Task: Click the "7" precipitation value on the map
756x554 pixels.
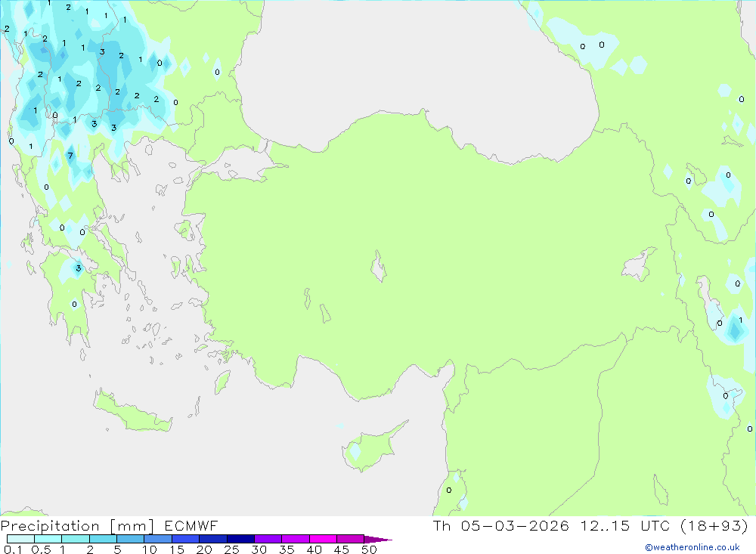Action: click(70, 156)
